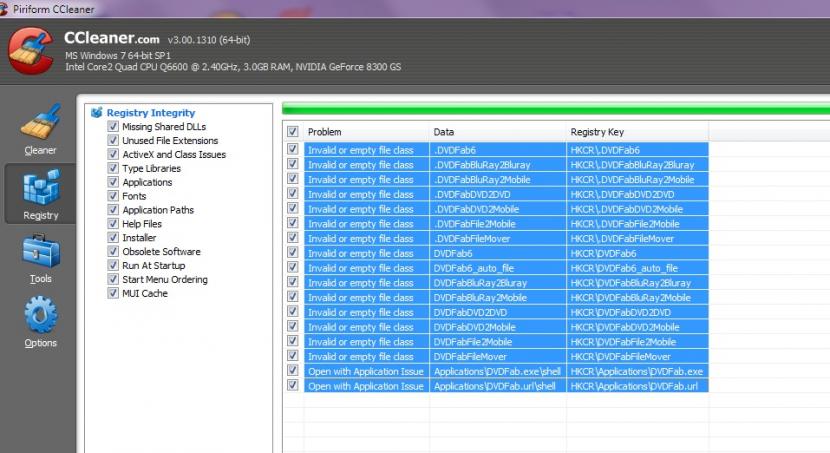
Task: Select the DVDFabDVD2Mobile data cell without leading dot
Action: [x=498, y=327]
